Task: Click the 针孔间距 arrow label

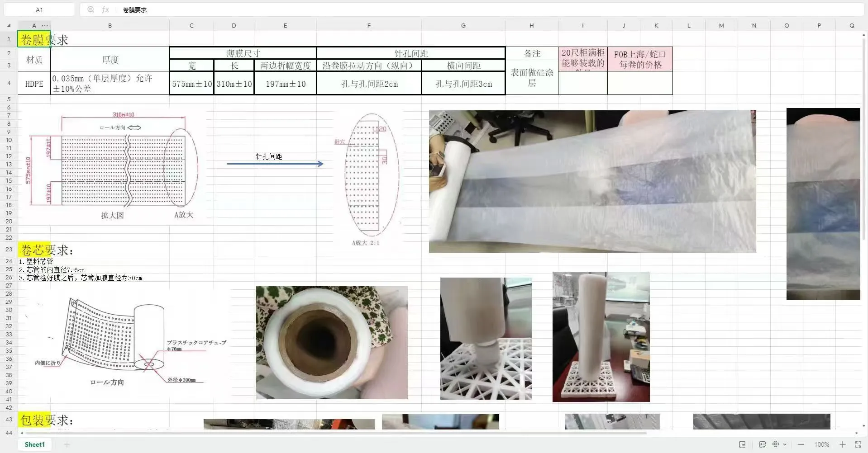Action: (269, 156)
